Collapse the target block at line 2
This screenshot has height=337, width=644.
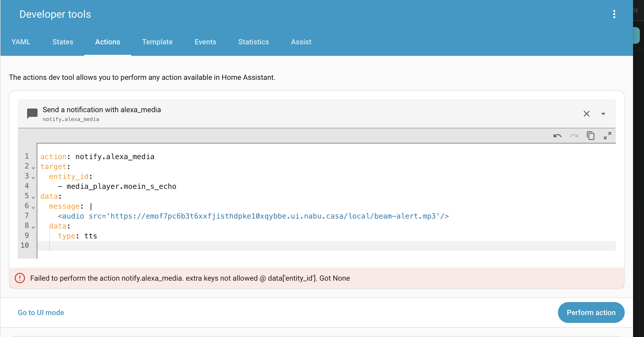33,168
